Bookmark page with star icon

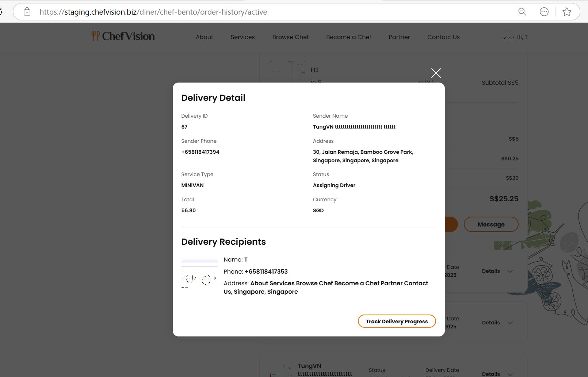click(x=567, y=12)
